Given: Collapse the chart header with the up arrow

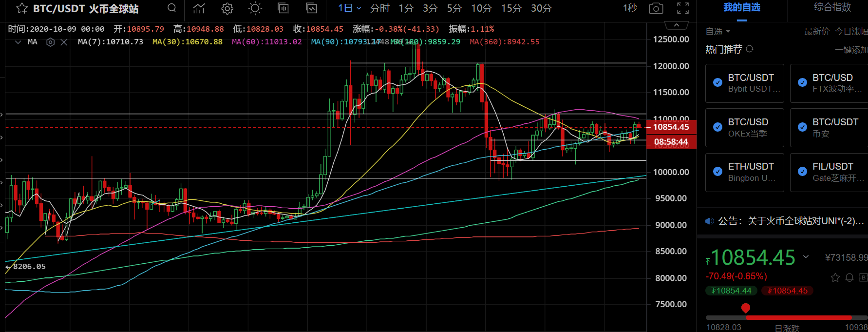Looking at the screenshot, I should 676,25.
